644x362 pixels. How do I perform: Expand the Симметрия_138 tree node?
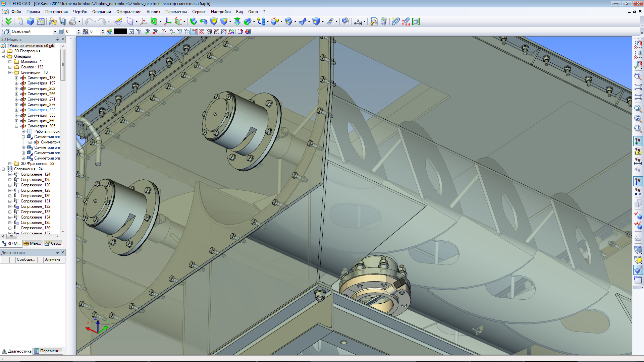16,78
